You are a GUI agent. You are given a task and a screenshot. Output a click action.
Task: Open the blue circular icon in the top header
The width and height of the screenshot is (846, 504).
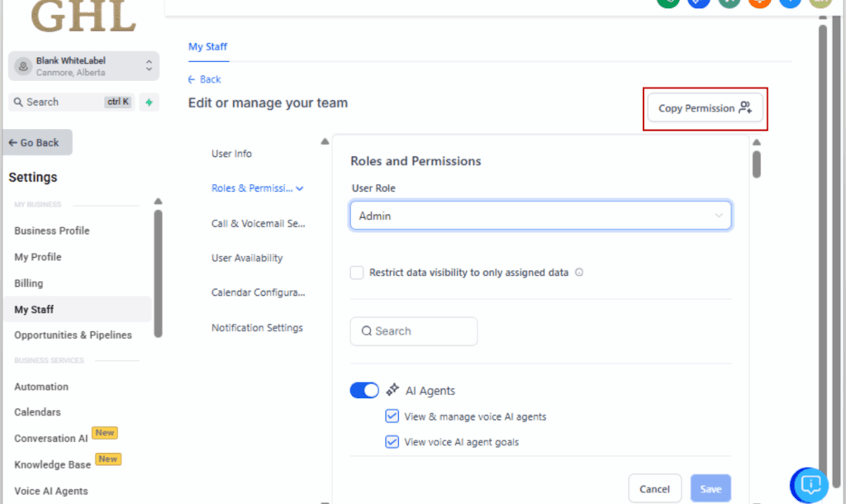point(698,3)
